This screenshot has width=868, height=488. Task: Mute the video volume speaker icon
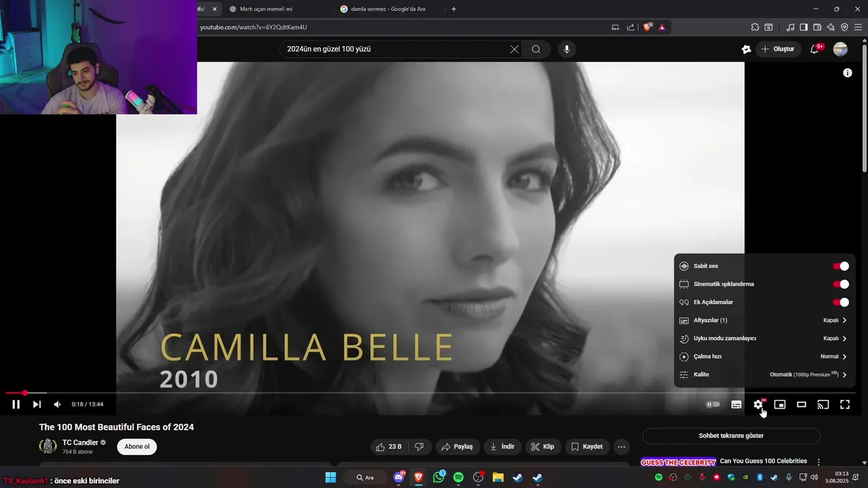pos(58,405)
